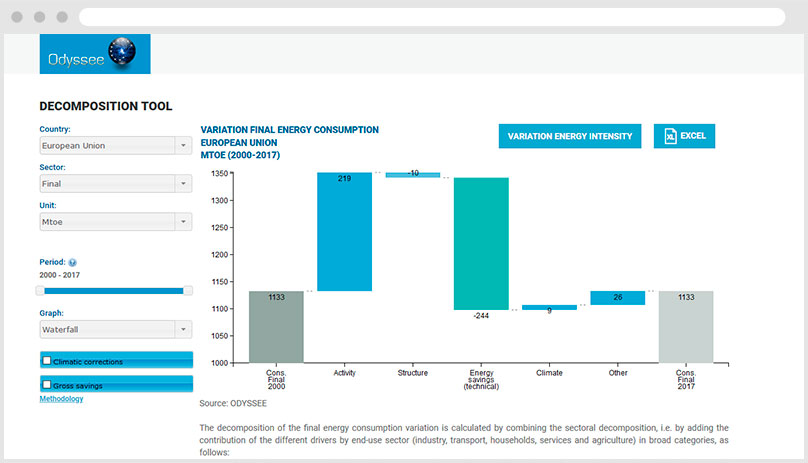The height and width of the screenshot is (463, 808).
Task: Expand the Sector dropdown
Action: pos(115,184)
